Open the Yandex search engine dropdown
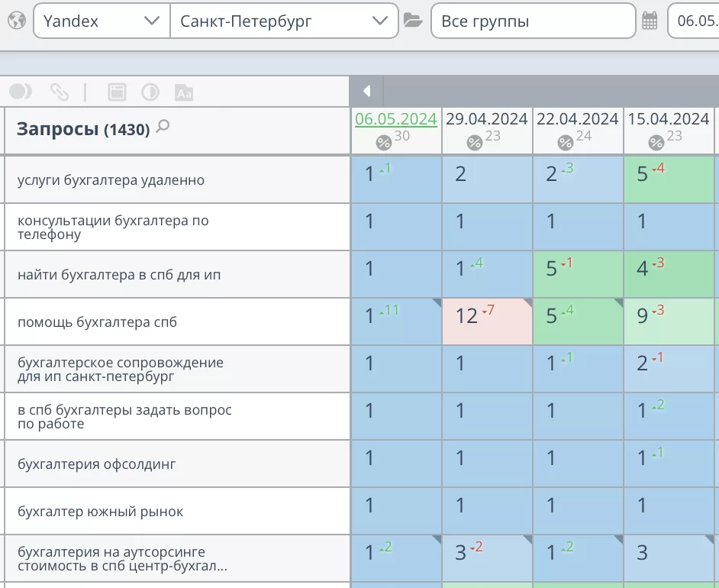Viewport: 719px width, 588px height. click(x=102, y=21)
